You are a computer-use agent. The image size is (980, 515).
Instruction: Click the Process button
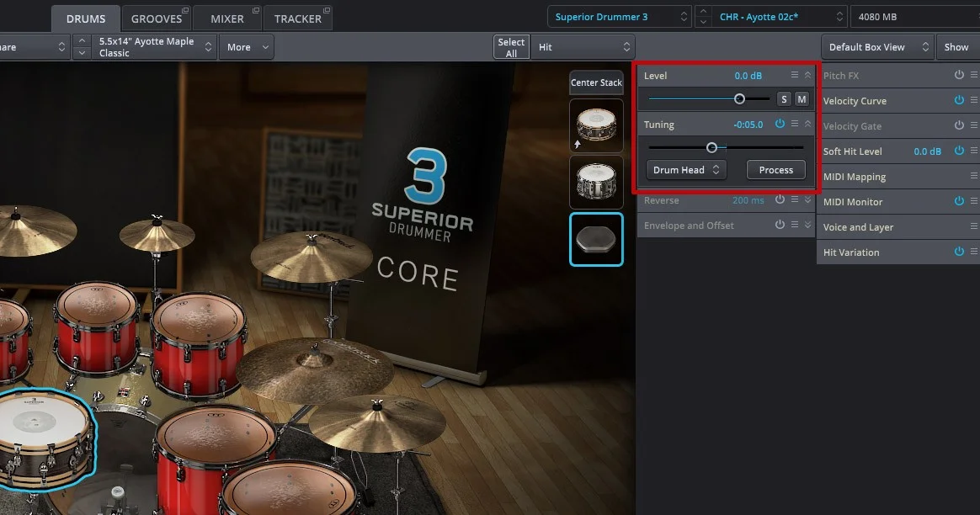775,170
